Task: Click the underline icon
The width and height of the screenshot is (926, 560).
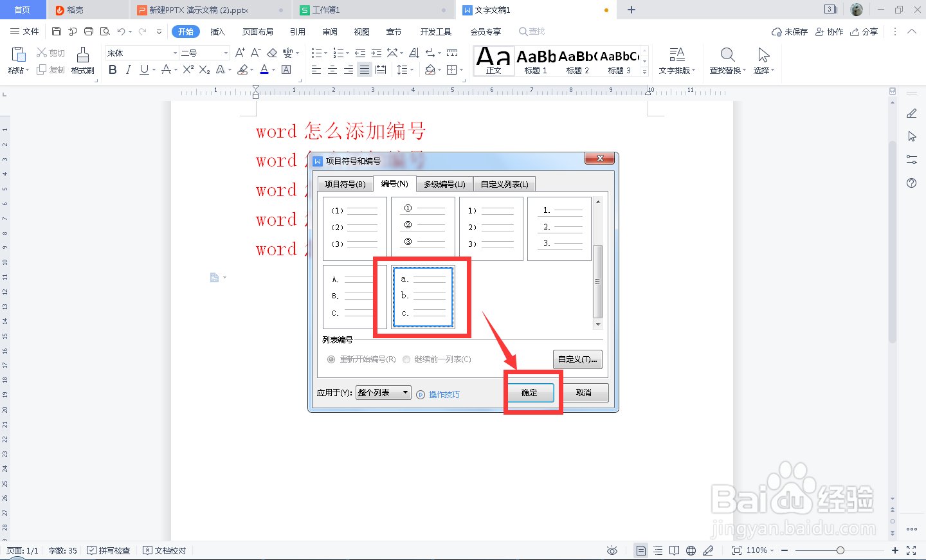Action: [x=142, y=69]
